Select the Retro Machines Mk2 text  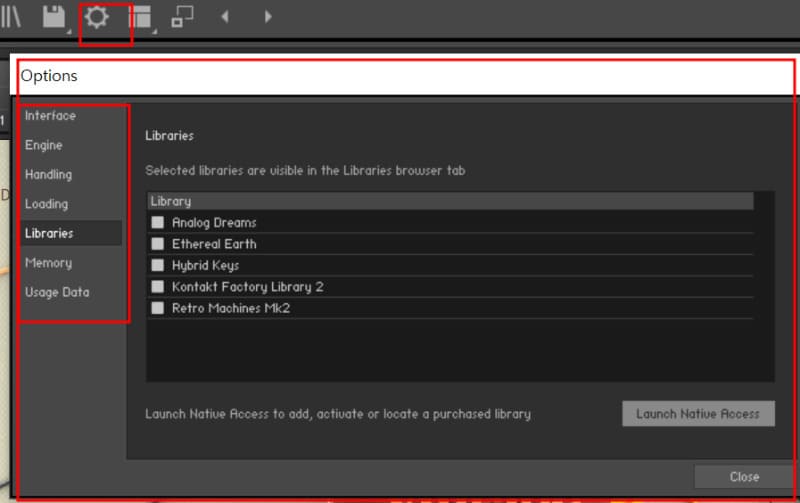coord(231,308)
